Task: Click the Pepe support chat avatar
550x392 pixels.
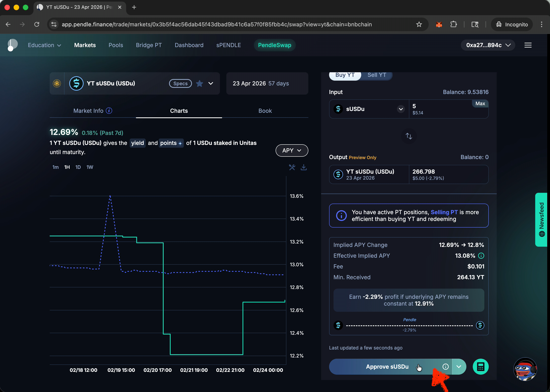Action: (525, 369)
